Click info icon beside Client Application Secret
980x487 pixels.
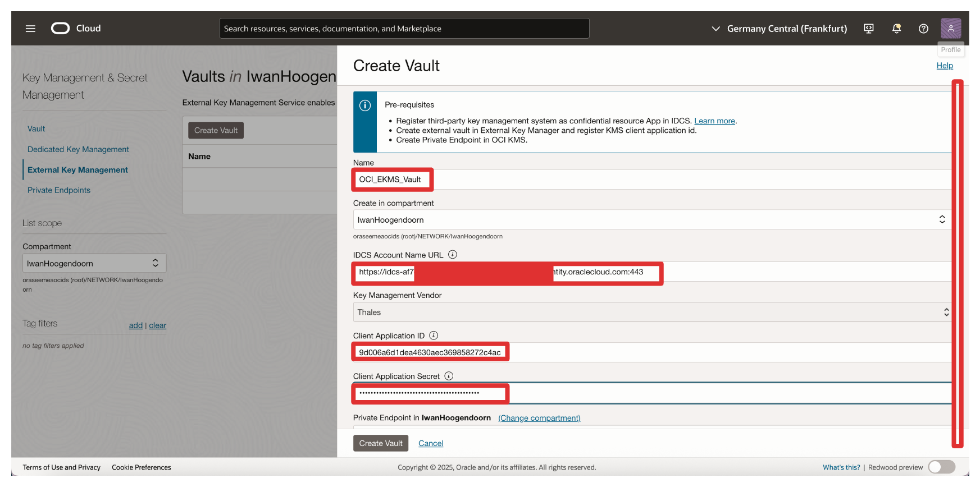(449, 376)
